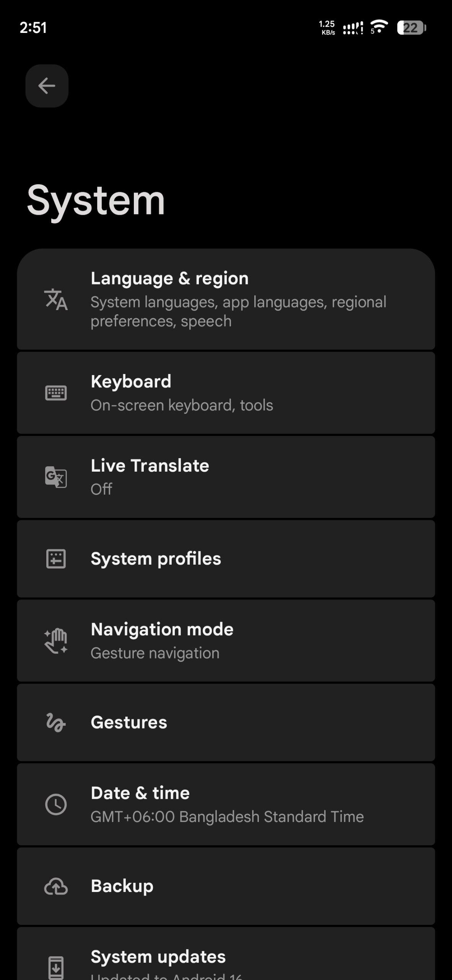Viewport: 452px width, 980px height.
Task: Tap the Keyboard icon
Action: pyautogui.click(x=56, y=393)
